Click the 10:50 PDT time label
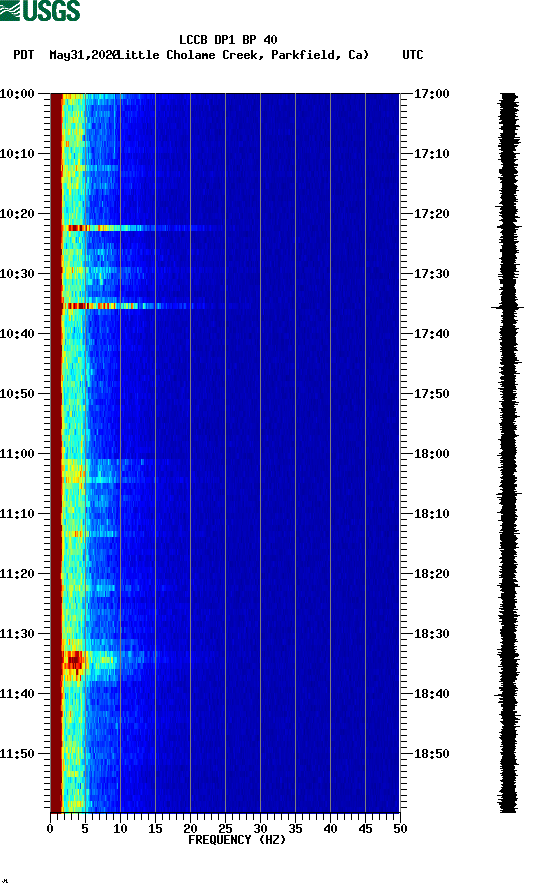 [x=17, y=394]
